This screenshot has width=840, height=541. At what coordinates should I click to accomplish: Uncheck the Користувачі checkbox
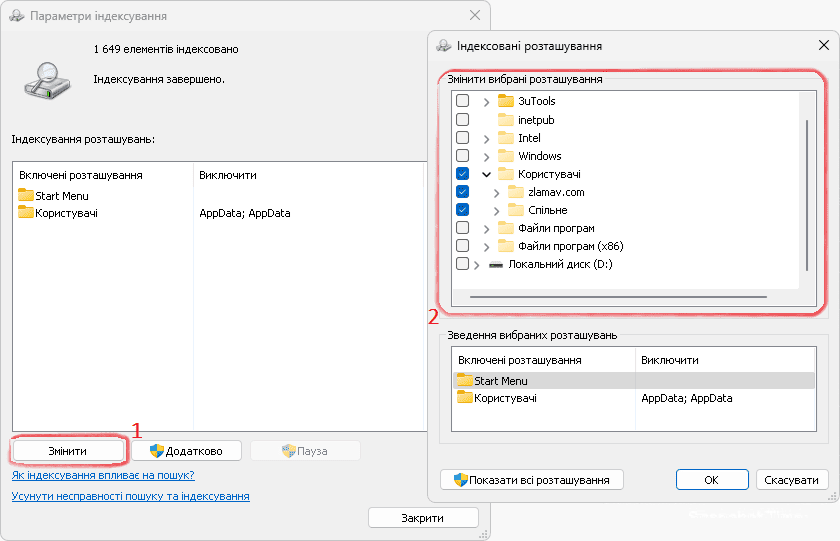[x=462, y=174]
